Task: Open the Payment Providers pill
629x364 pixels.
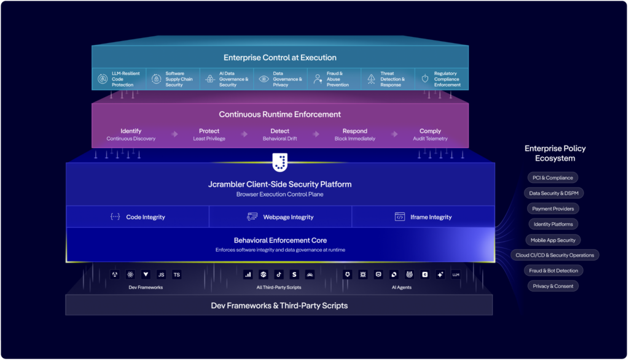Action: click(x=553, y=209)
